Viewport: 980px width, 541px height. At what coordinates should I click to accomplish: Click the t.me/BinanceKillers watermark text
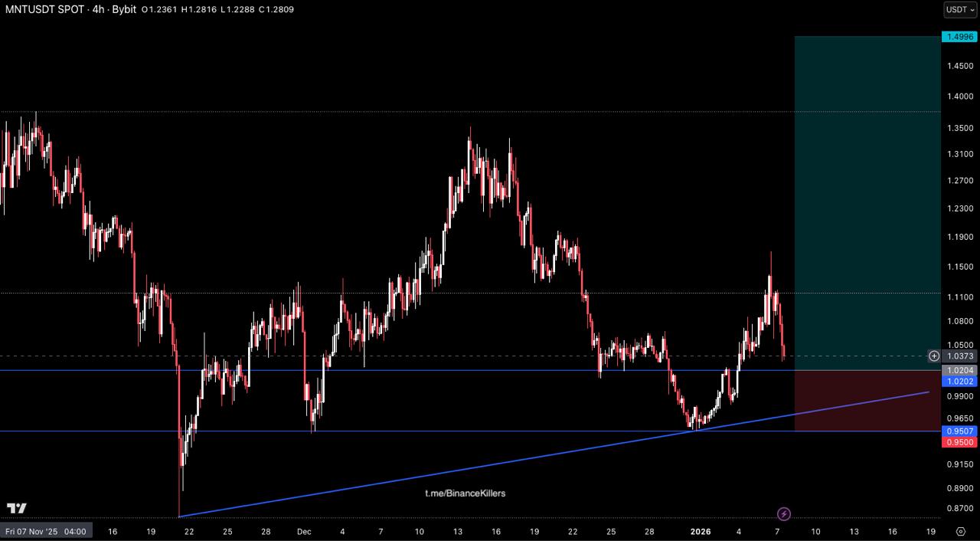coord(465,493)
